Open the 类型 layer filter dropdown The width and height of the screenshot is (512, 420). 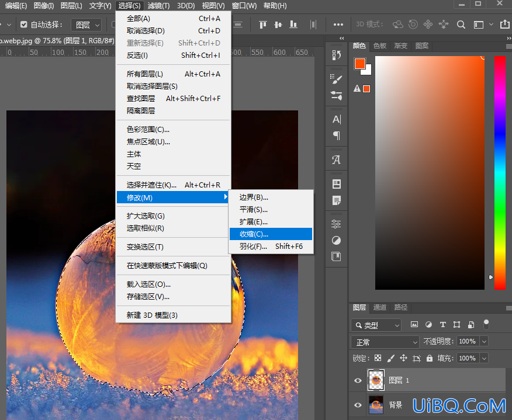tap(376, 325)
